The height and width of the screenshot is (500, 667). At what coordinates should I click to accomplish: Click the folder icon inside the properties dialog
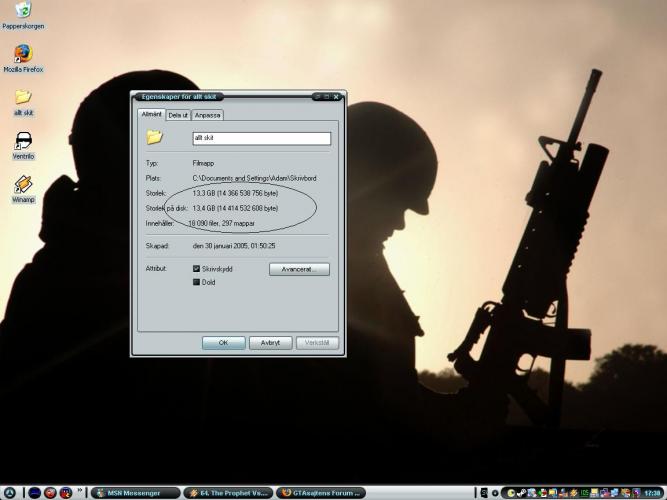pyautogui.click(x=154, y=138)
